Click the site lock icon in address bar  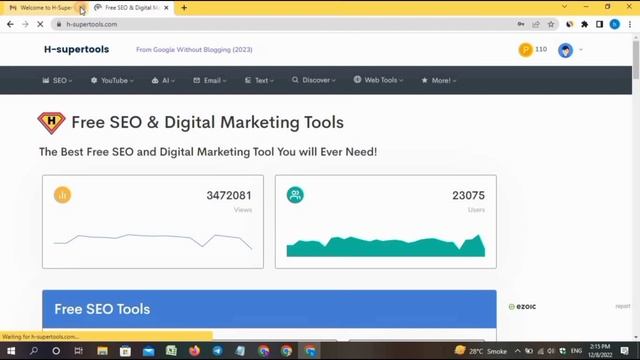point(59,24)
